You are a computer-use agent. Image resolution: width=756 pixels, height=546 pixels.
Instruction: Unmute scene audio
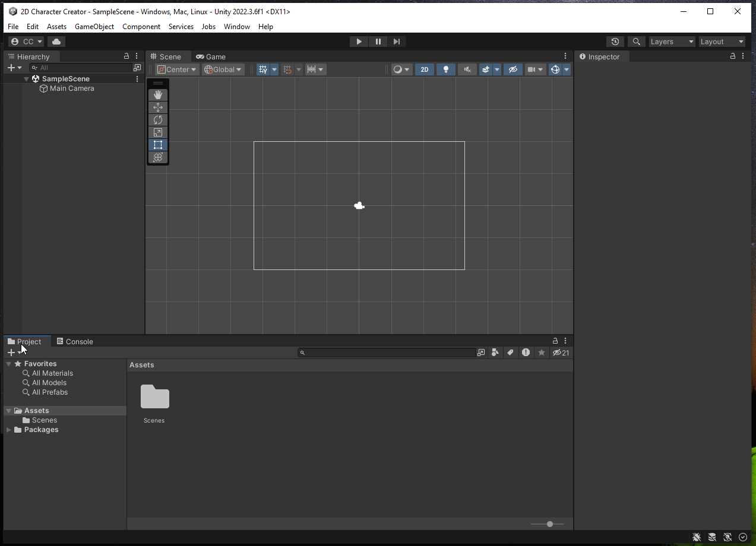coord(467,69)
